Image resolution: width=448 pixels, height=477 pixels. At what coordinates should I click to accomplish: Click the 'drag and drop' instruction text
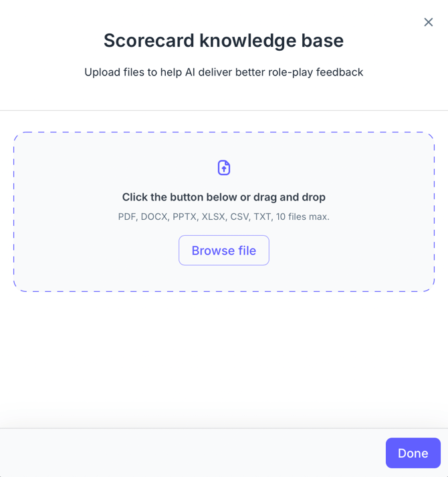293,197
